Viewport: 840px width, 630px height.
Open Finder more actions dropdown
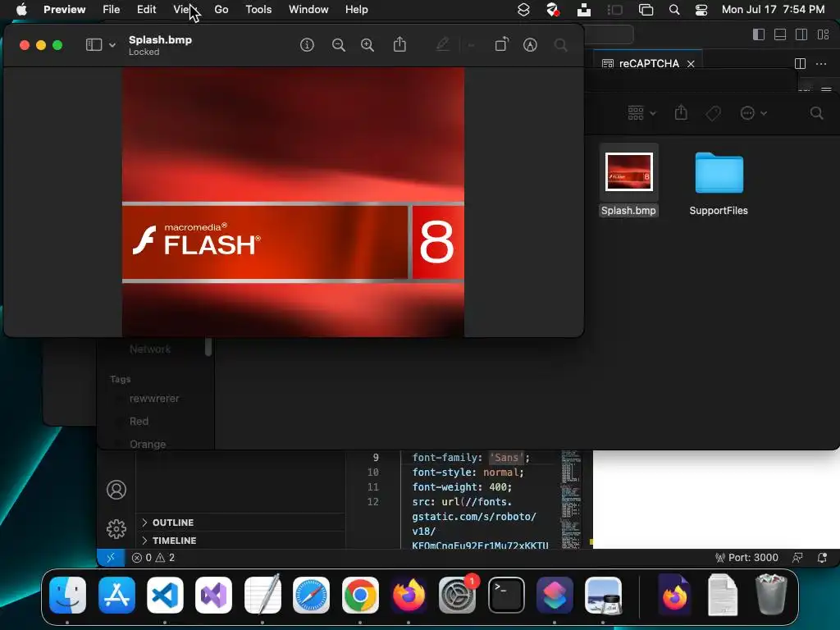pos(753,113)
